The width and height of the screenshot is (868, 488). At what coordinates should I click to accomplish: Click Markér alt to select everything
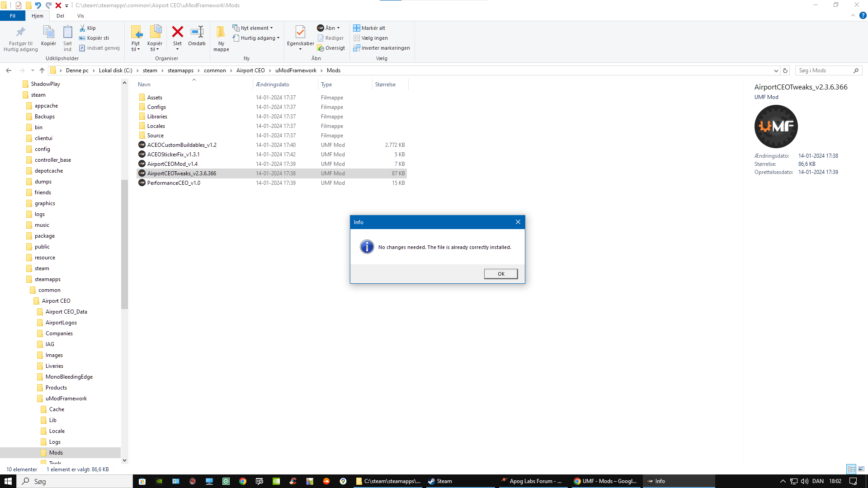click(x=369, y=28)
